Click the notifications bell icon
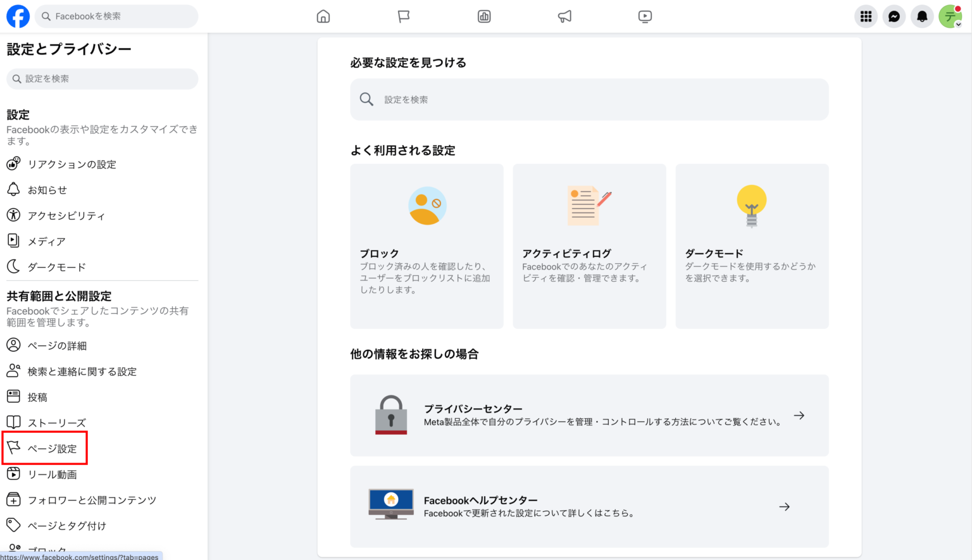Screen dimensions: 972x560 (x=922, y=16)
